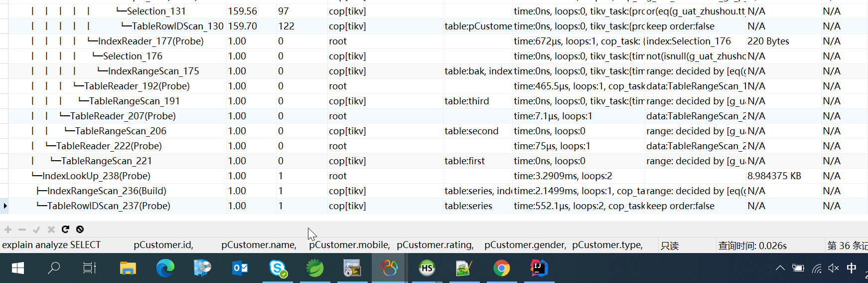Click the 122 actual rows value
Screen dimensions: 868x283
coord(286,26)
